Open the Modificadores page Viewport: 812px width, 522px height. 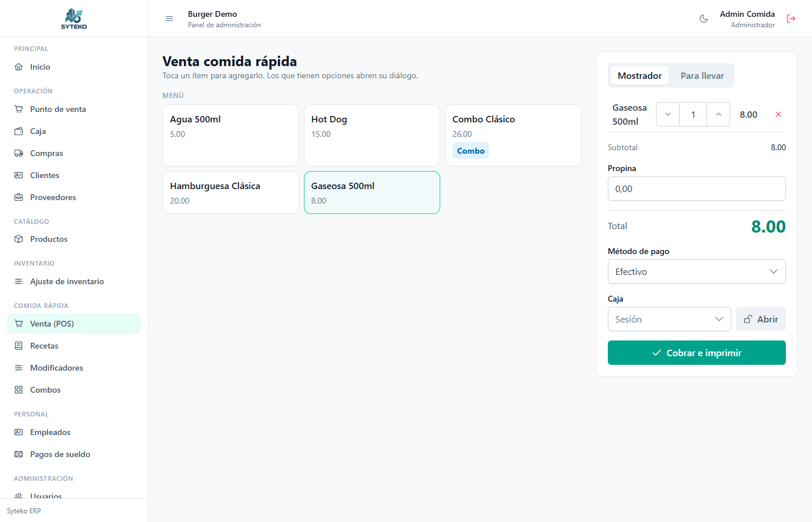click(74, 368)
